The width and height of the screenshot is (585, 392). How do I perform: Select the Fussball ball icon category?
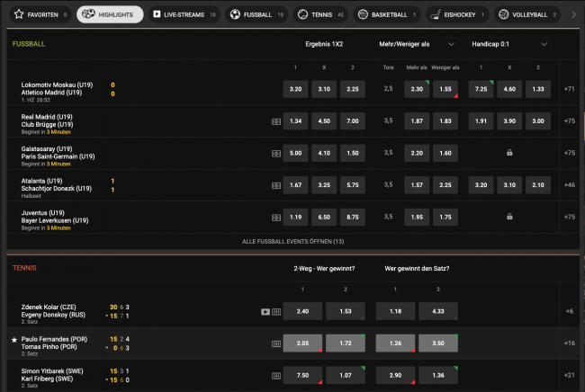[236, 14]
